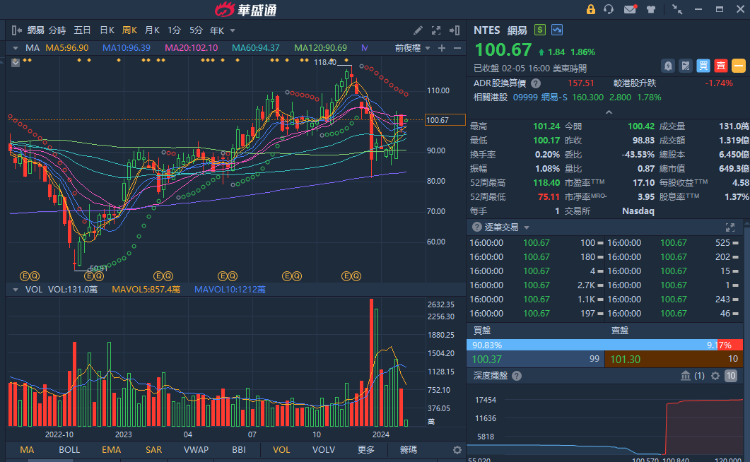Click the lock icon in title bar
The width and height of the screenshot is (750, 462).
591,9
